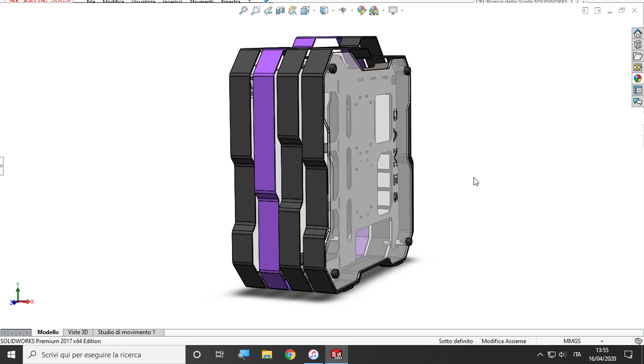Click the Apply Scene icon
The width and height of the screenshot is (644, 364).
[x=374, y=10]
